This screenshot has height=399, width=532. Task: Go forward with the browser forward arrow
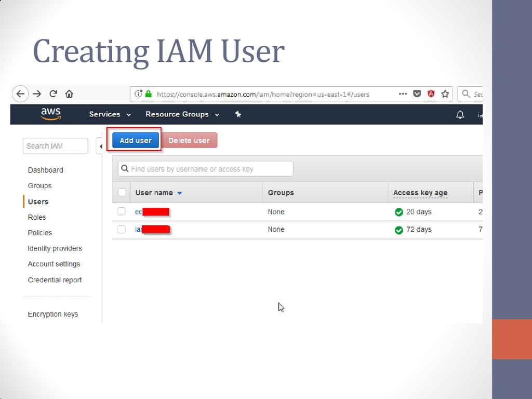coord(37,94)
